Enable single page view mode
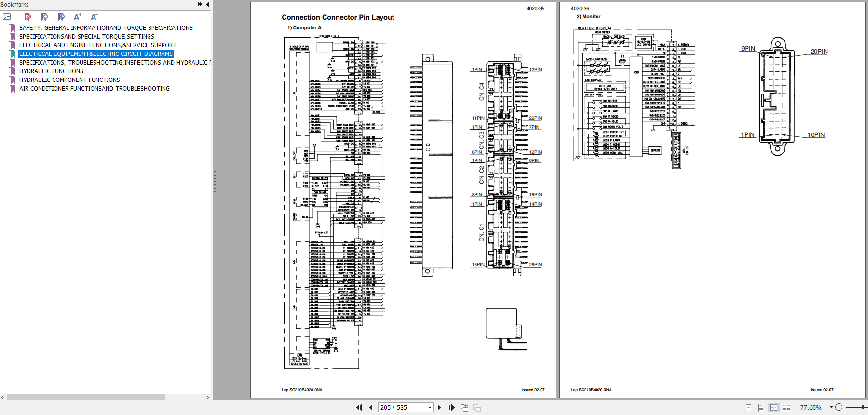Viewport: 868px width, 415px height. 748,407
